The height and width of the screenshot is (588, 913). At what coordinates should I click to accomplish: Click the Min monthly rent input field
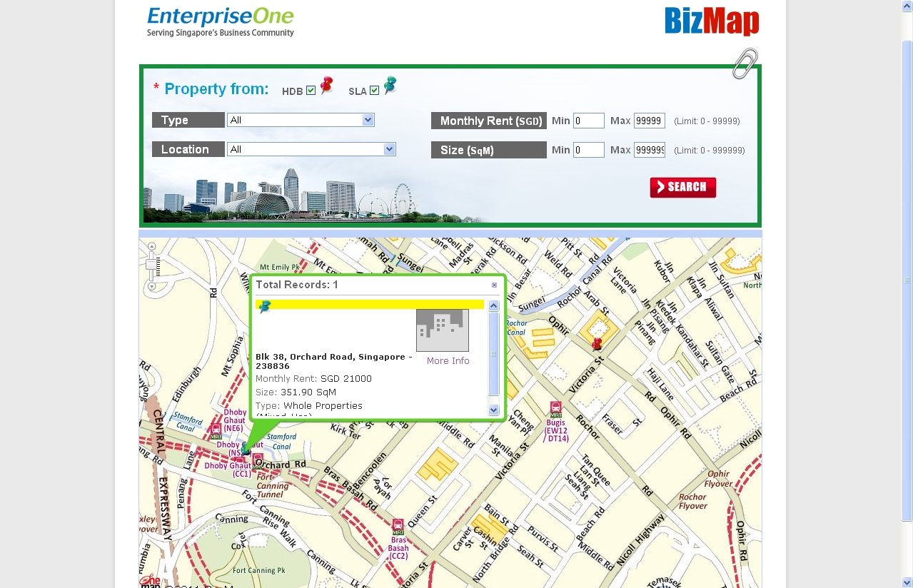pos(588,121)
